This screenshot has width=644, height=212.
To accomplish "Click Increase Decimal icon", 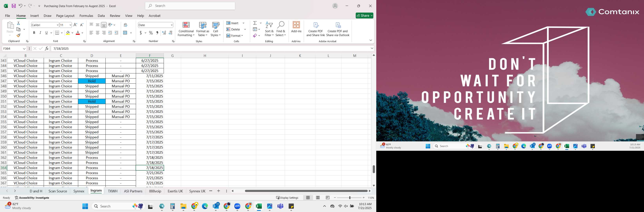I will 164,33.
